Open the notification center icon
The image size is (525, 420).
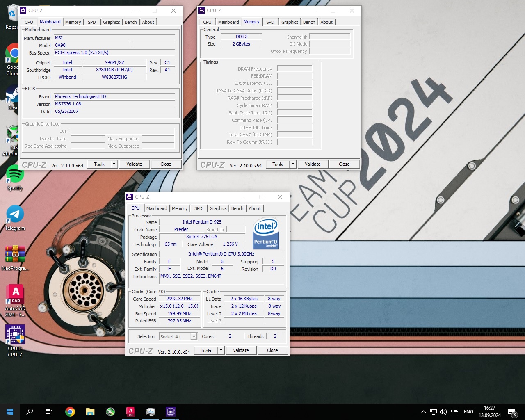[512, 412]
